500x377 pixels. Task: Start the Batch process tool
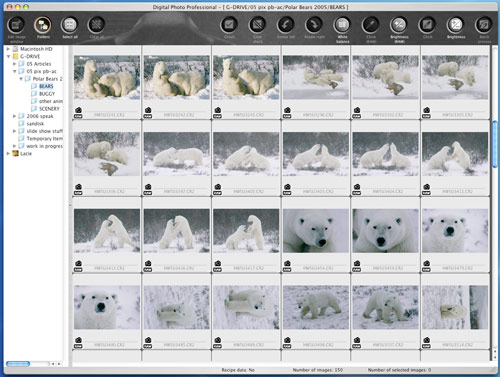coord(484,25)
